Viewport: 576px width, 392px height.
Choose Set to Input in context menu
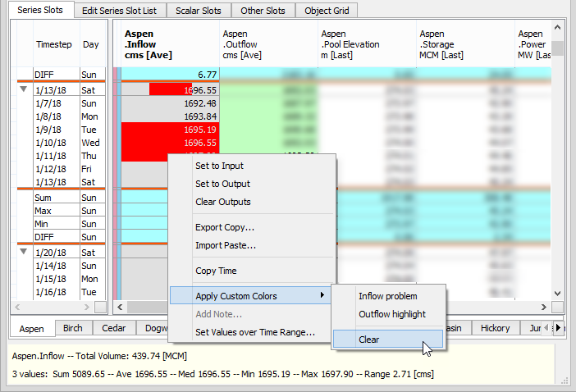[x=219, y=166]
